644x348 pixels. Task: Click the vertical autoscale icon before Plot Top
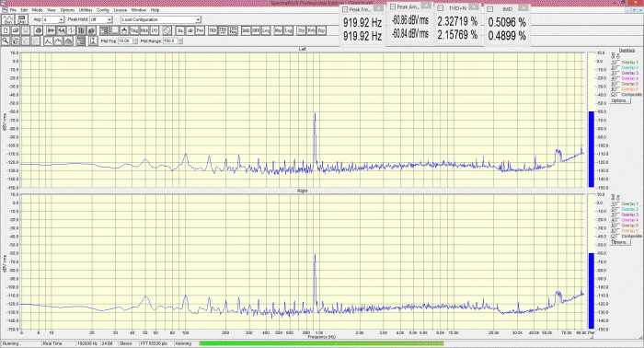click(93, 41)
